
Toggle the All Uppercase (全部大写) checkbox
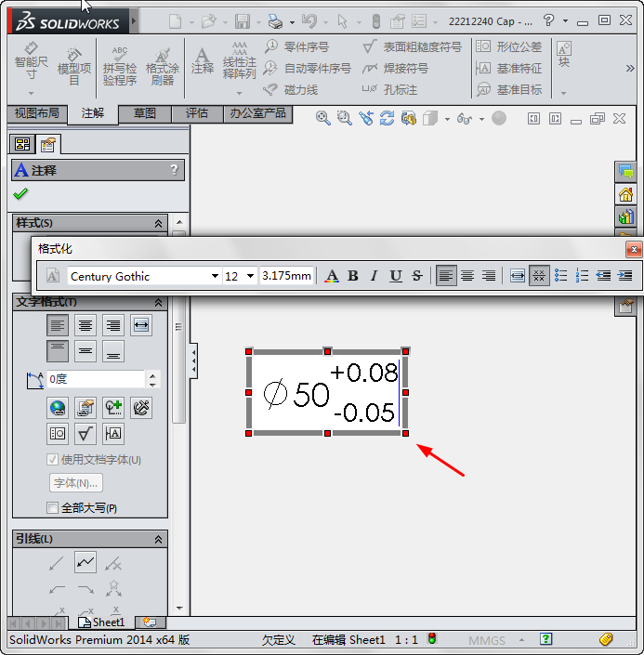[x=53, y=508]
